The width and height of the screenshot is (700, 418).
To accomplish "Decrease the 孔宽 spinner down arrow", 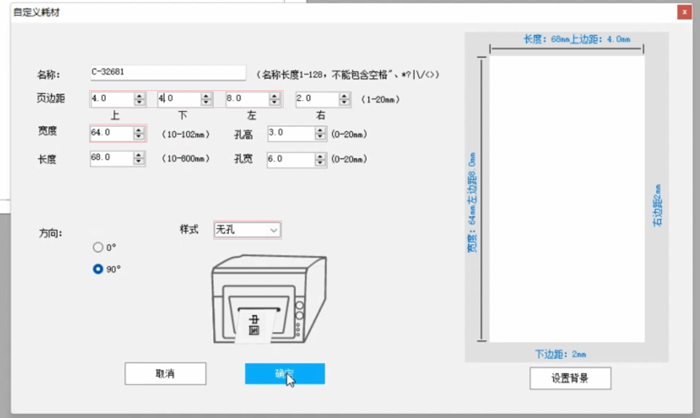I will point(320,163).
